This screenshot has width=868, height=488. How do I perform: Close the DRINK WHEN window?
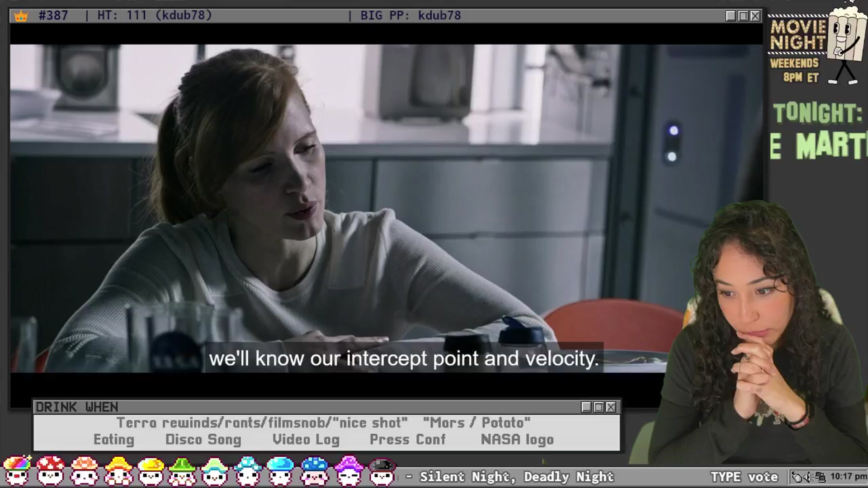tap(611, 407)
